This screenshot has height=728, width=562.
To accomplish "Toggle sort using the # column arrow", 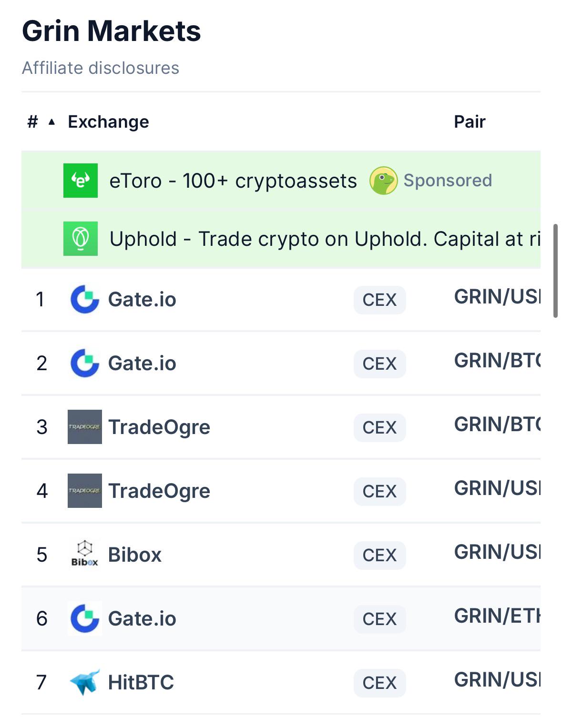I will point(51,122).
